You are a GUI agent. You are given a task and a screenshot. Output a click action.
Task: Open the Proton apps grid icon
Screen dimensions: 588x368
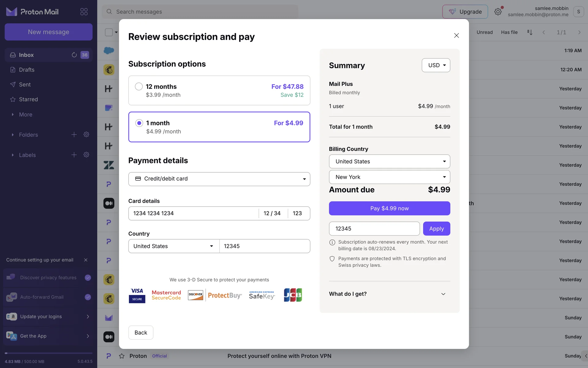[x=84, y=12]
